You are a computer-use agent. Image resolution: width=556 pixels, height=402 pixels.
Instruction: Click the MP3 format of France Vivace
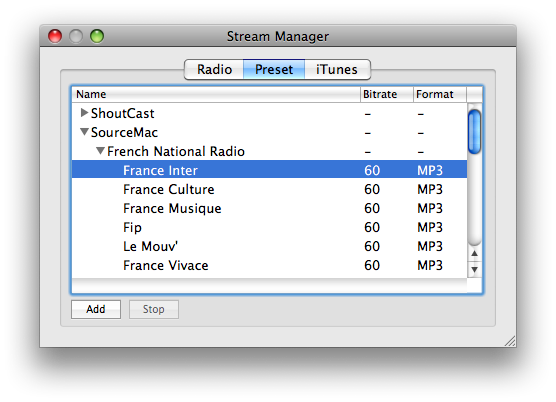click(x=430, y=266)
